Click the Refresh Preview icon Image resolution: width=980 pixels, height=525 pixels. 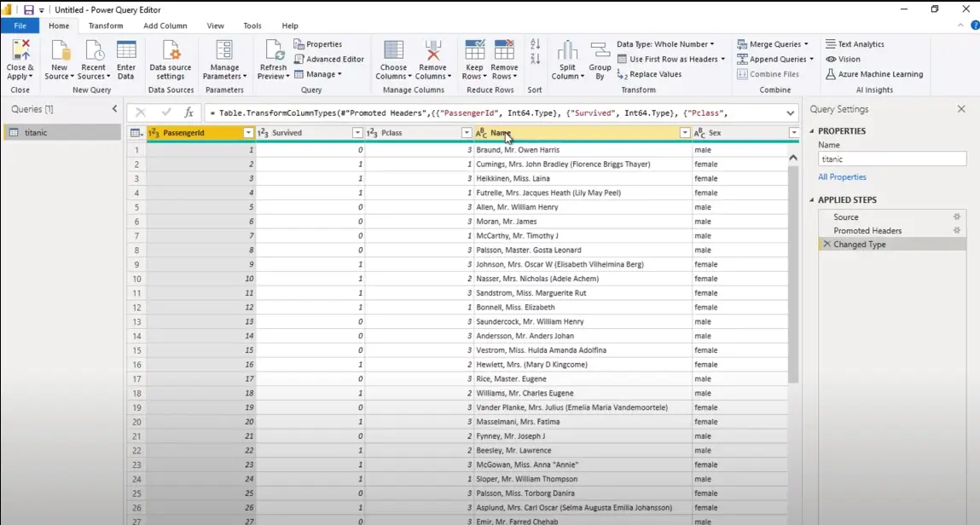coord(273,50)
